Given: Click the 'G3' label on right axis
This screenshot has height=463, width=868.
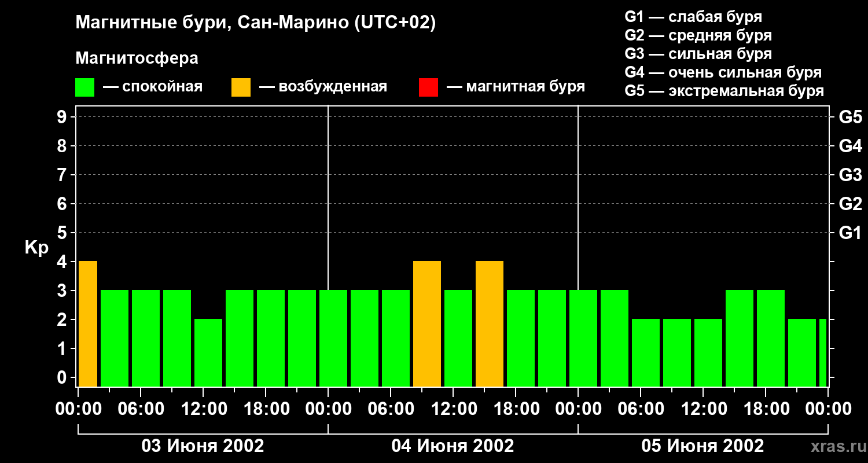Looking at the screenshot, I should click(850, 175).
